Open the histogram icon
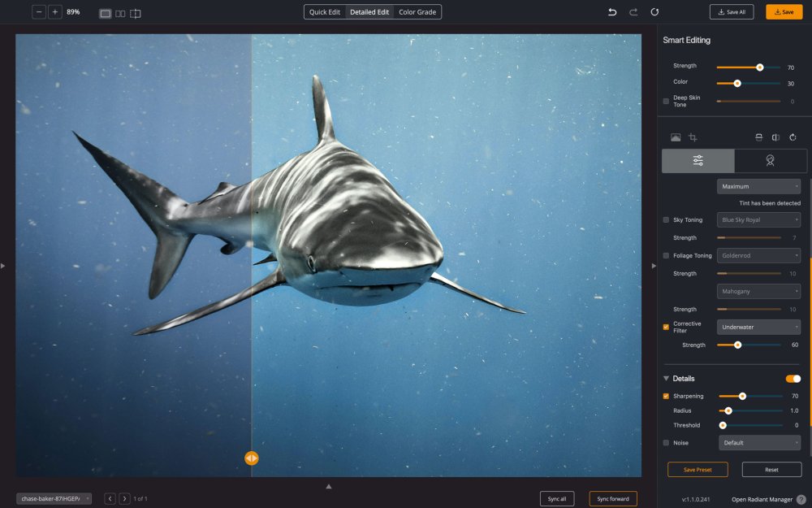Screen dimensions: 812x508 tap(675, 137)
